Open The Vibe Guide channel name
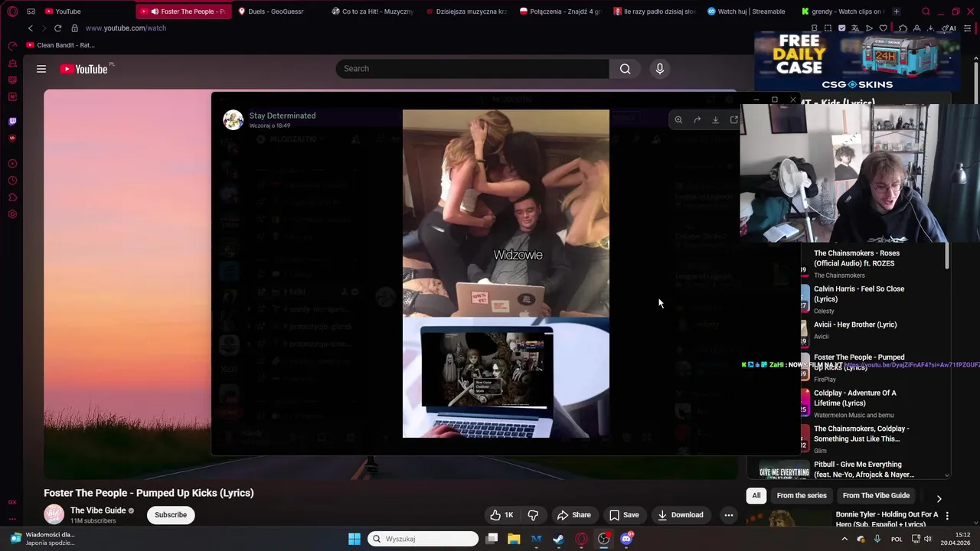The width and height of the screenshot is (980, 551). (98, 510)
